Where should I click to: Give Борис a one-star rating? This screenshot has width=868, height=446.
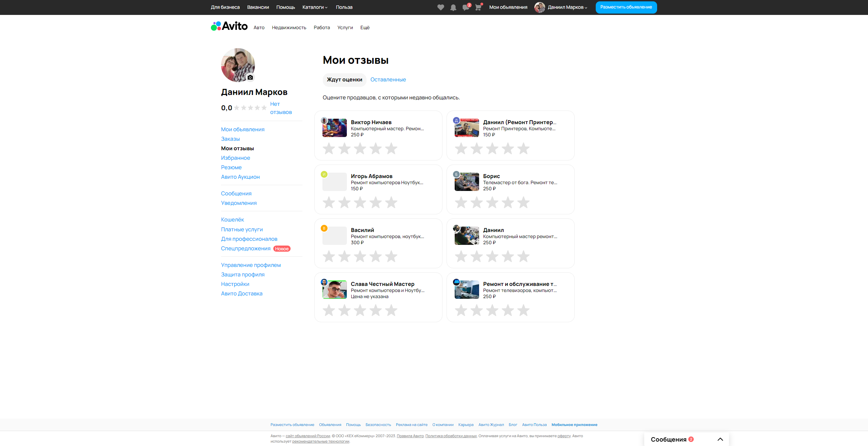pos(461,202)
